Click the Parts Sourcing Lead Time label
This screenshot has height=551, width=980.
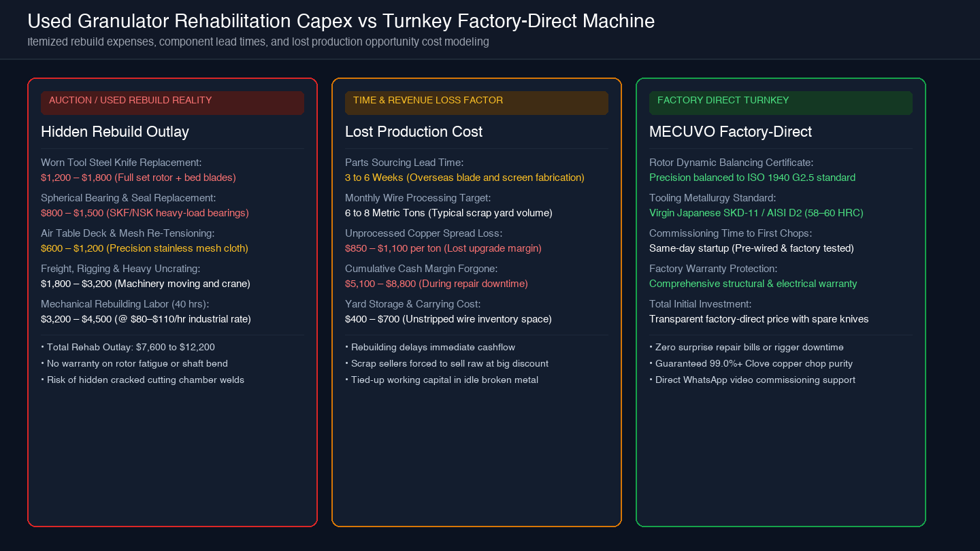(404, 163)
